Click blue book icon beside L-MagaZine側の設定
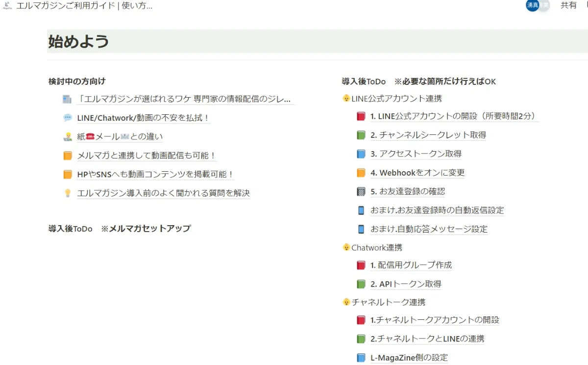Screen dimensions: 588x365 pyautogui.click(x=361, y=358)
